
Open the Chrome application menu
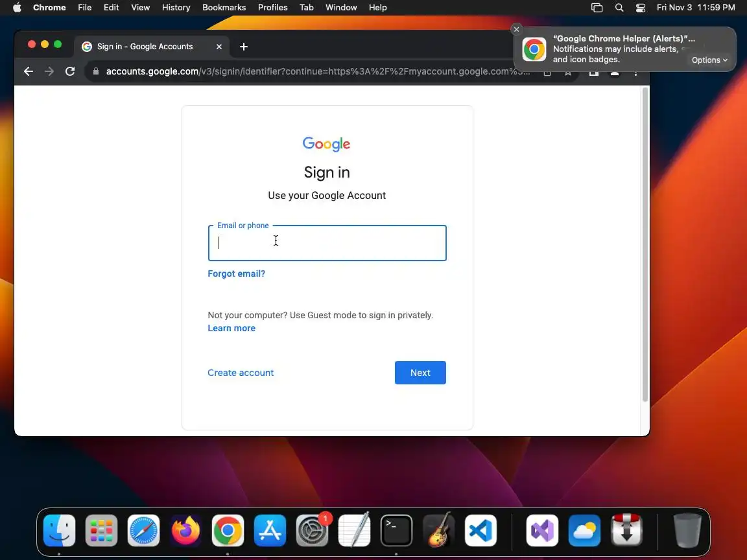[49, 8]
